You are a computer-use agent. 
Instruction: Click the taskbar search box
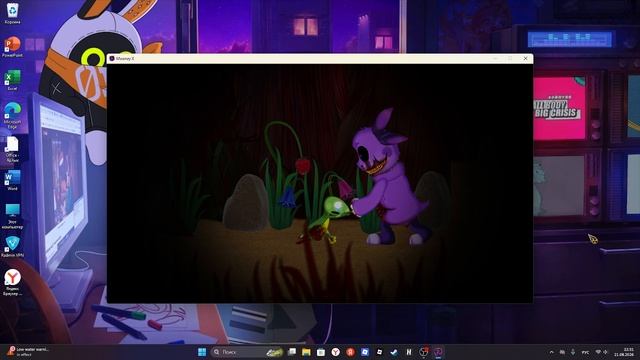(x=247, y=352)
